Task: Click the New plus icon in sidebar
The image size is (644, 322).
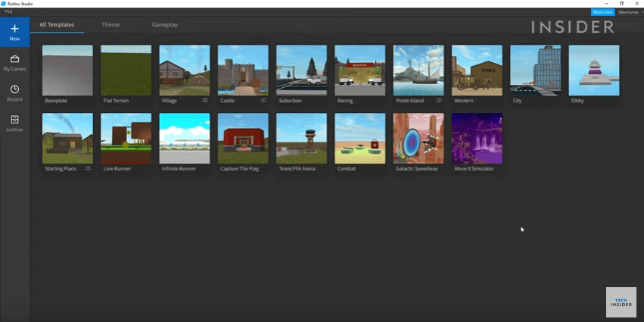Action: pos(14,29)
